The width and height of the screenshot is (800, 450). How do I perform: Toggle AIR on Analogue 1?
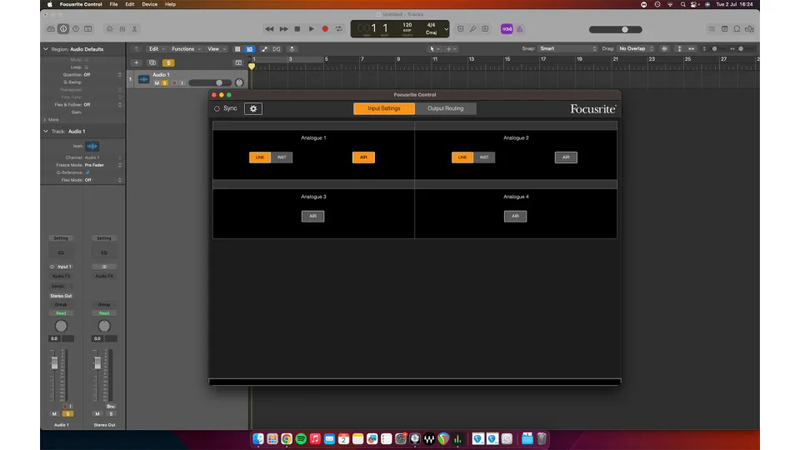pos(363,157)
